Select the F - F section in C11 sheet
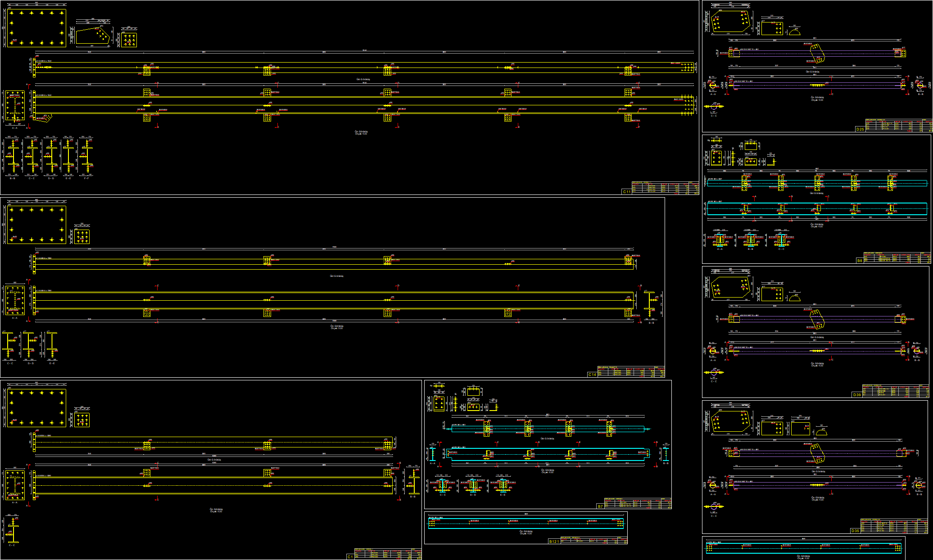The image size is (933, 560). [86, 156]
